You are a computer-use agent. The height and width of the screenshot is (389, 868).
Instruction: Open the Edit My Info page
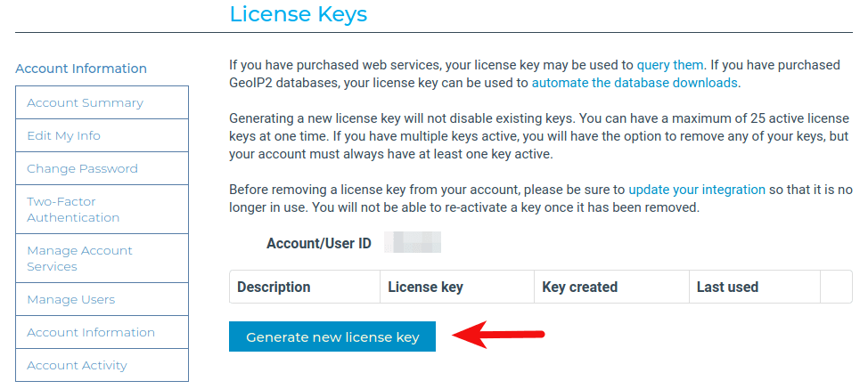[63, 135]
